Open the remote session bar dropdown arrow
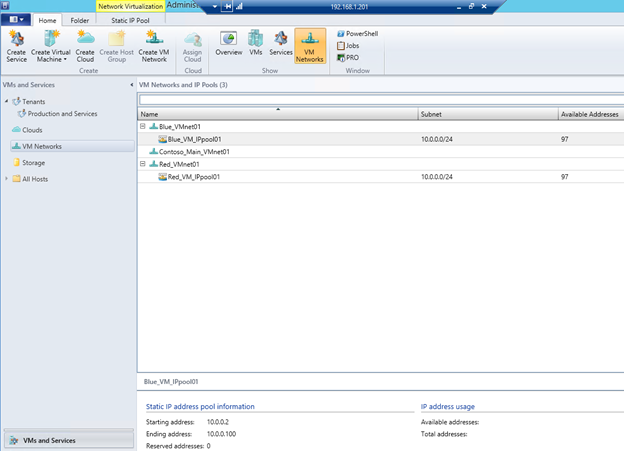624x451 pixels. pyautogui.click(x=214, y=6)
